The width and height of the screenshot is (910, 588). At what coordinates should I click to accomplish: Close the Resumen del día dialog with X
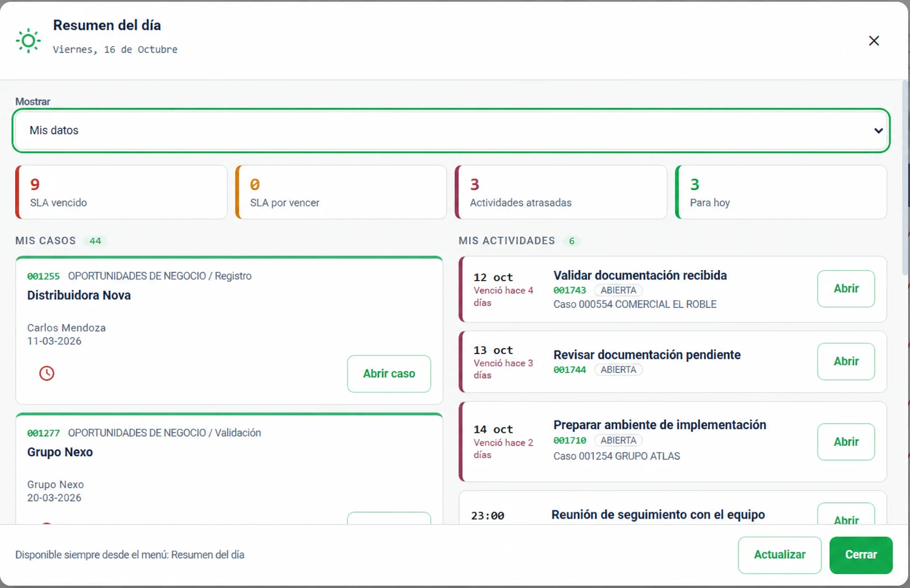pyautogui.click(x=873, y=41)
